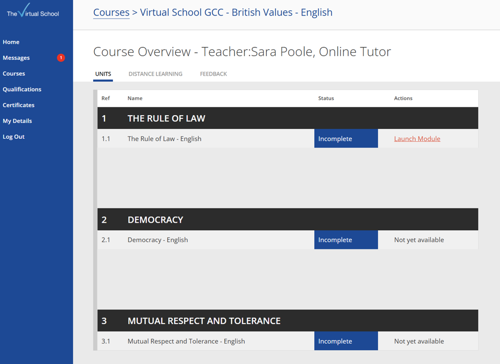Click the Democracy unit header
The image size is (500, 364).
click(x=288, y=219)
